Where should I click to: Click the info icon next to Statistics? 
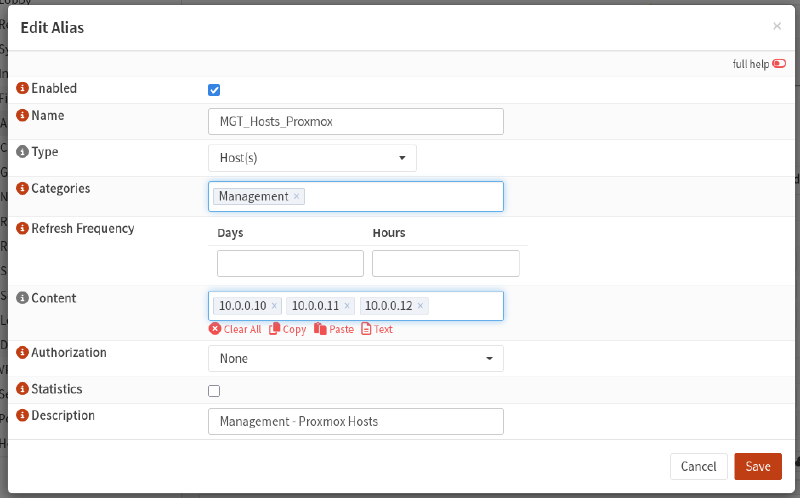(x=22, y=389)
